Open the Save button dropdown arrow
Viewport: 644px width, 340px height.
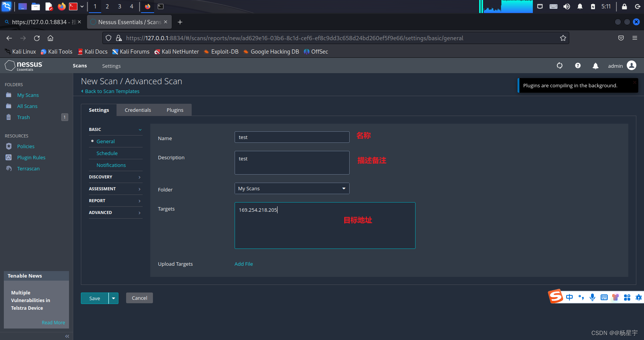click(113, 298)
